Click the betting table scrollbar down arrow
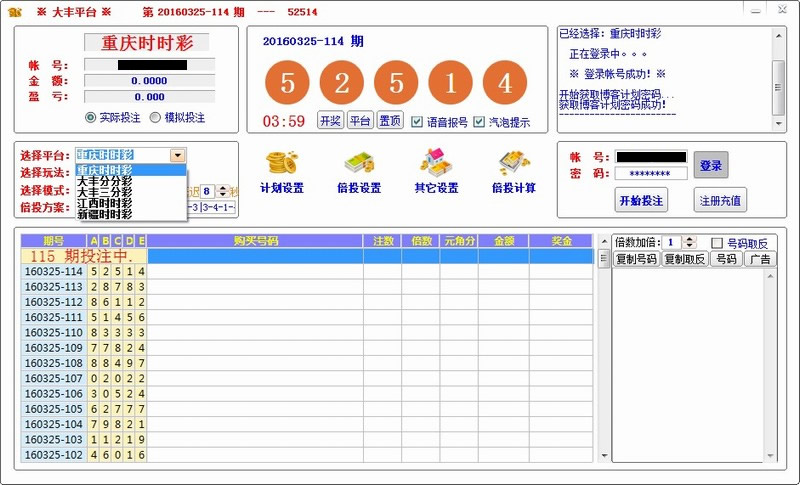800x485 pixels. [x=604, y=455]
